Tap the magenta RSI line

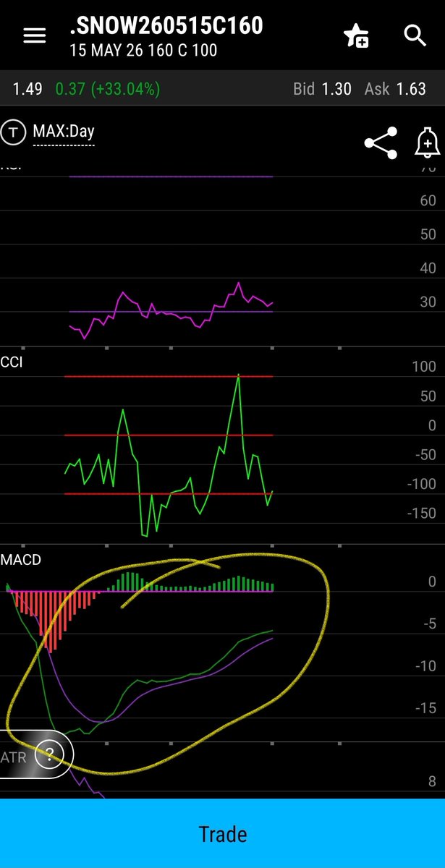click(x=171, y=310)
